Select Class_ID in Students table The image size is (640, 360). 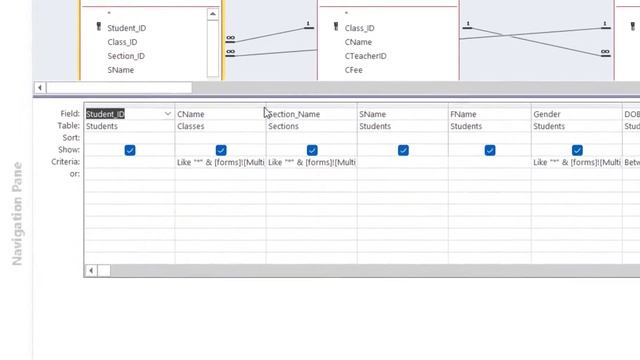pyautogui.click(x=122, y=42)
